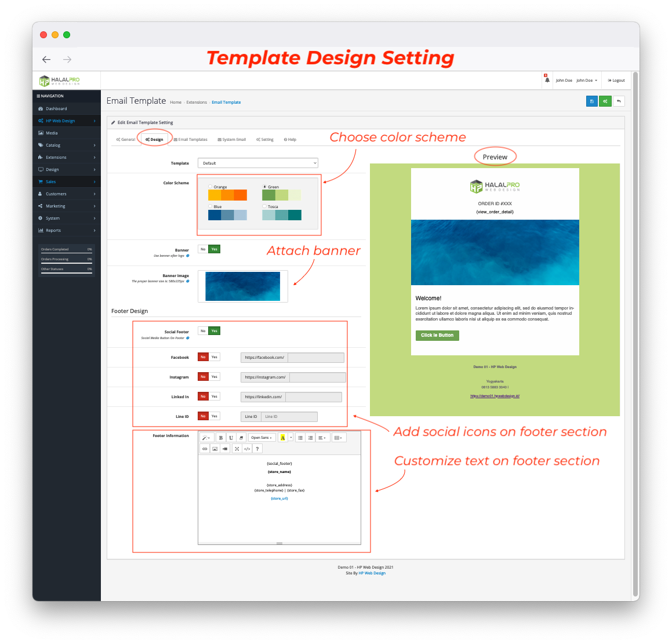Viewport: 672px width, 644px height.
Task: Open the Media sidebar item
Action: pyautogui.click(x=67, y=133)
